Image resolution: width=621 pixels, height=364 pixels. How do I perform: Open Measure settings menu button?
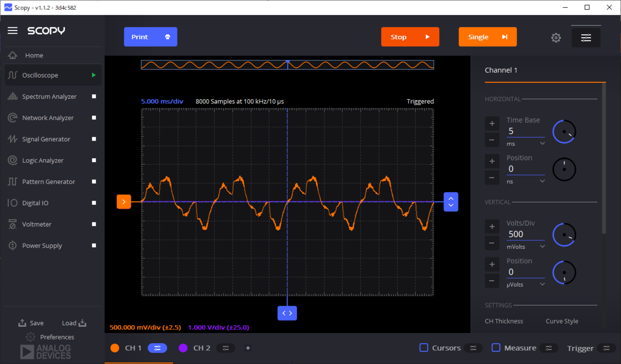click(549, 348)
